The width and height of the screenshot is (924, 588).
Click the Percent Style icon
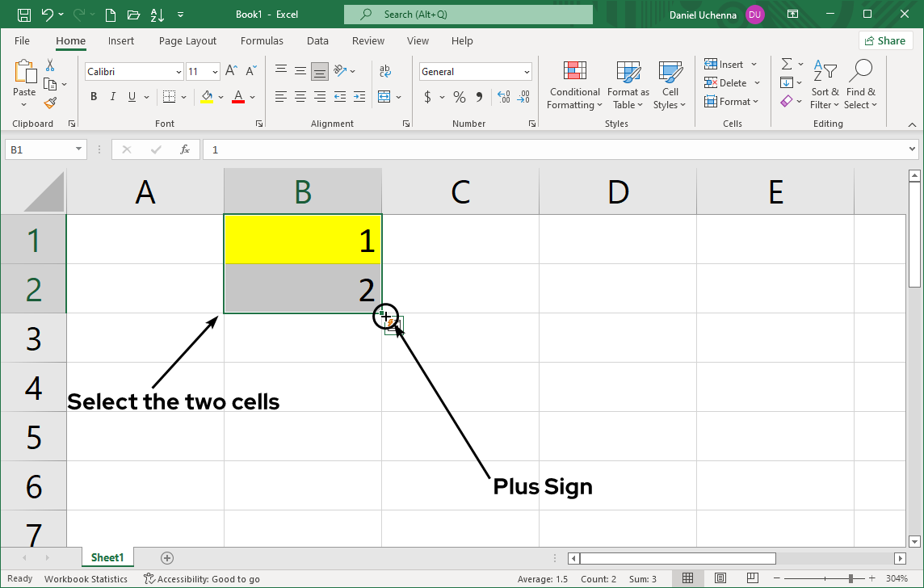click(459, 97)
